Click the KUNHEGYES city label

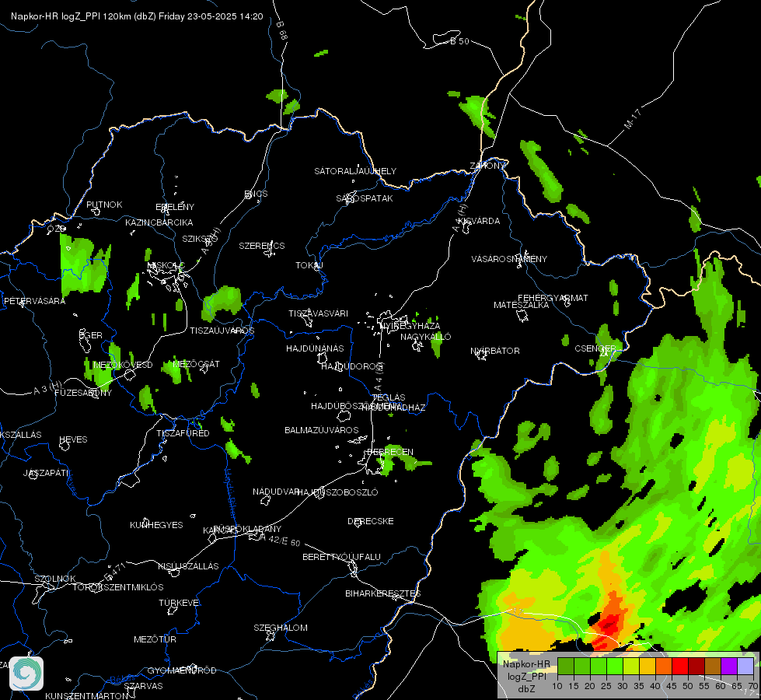156,525
